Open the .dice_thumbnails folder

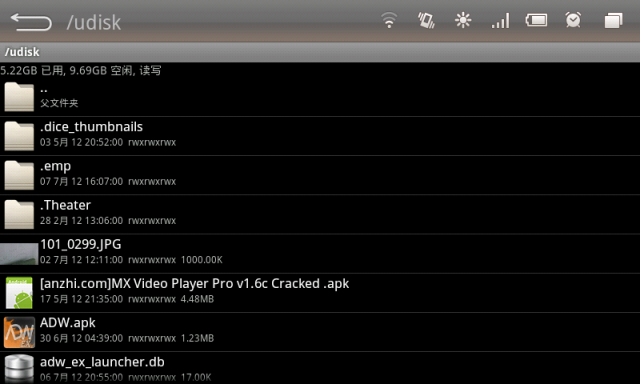(x=320, y=136)
